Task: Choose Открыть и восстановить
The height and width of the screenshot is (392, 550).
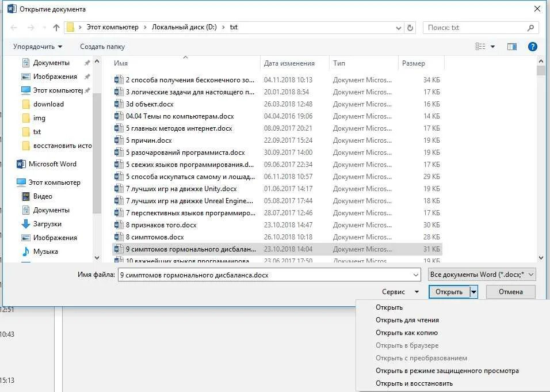Action: point(414,383)
